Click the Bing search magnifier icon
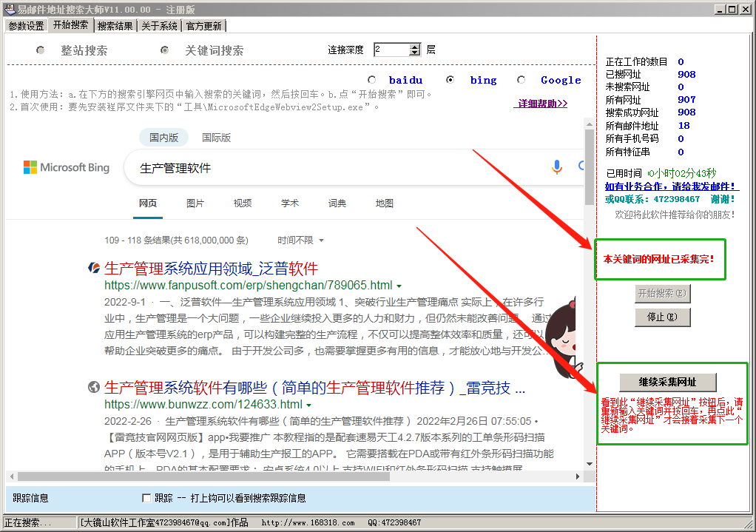This screenshot has width=756, height=532. pos(581,166)
